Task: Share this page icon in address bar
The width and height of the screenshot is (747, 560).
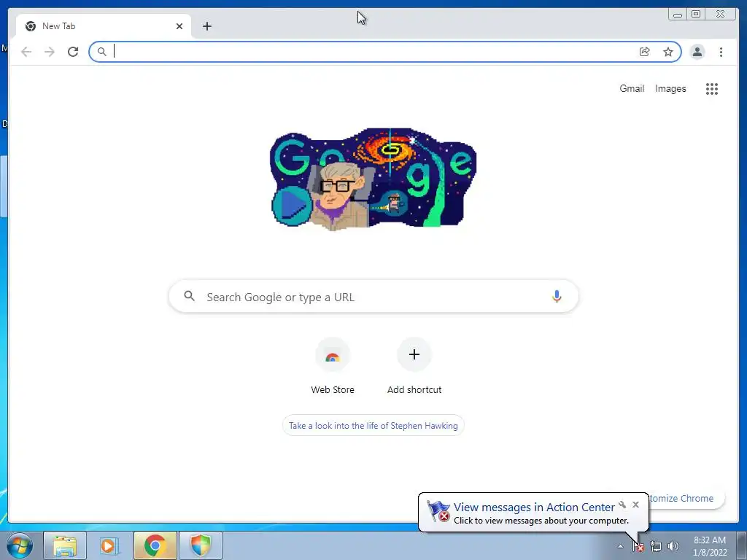Action: coord(644,52)
